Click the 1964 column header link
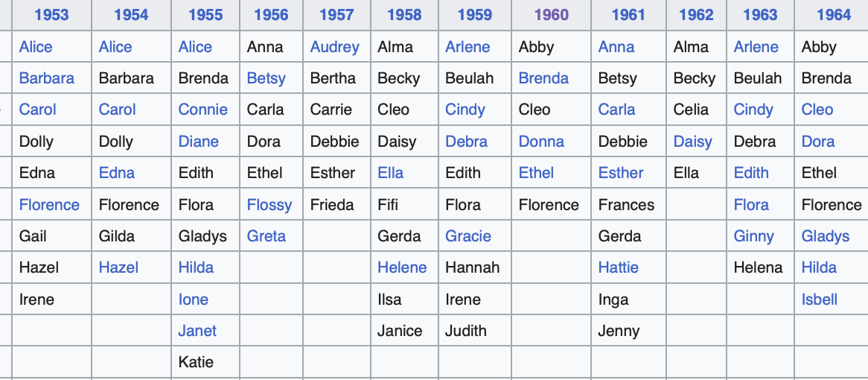 pyautogui.click(x=834, y=15)
